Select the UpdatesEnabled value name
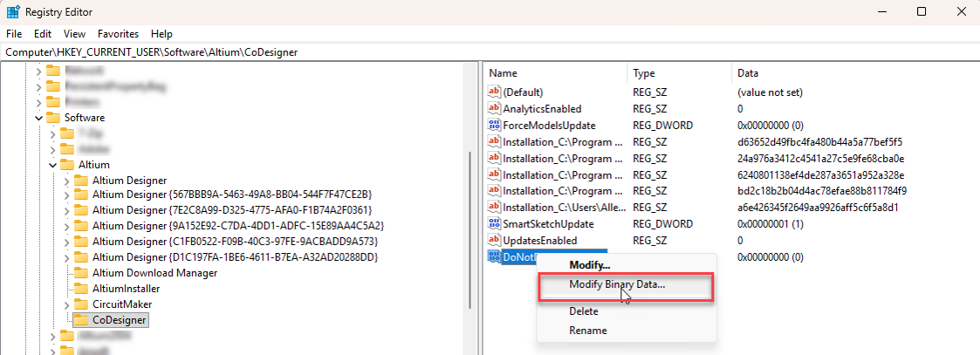980x355 pixels. click(539, 241)
